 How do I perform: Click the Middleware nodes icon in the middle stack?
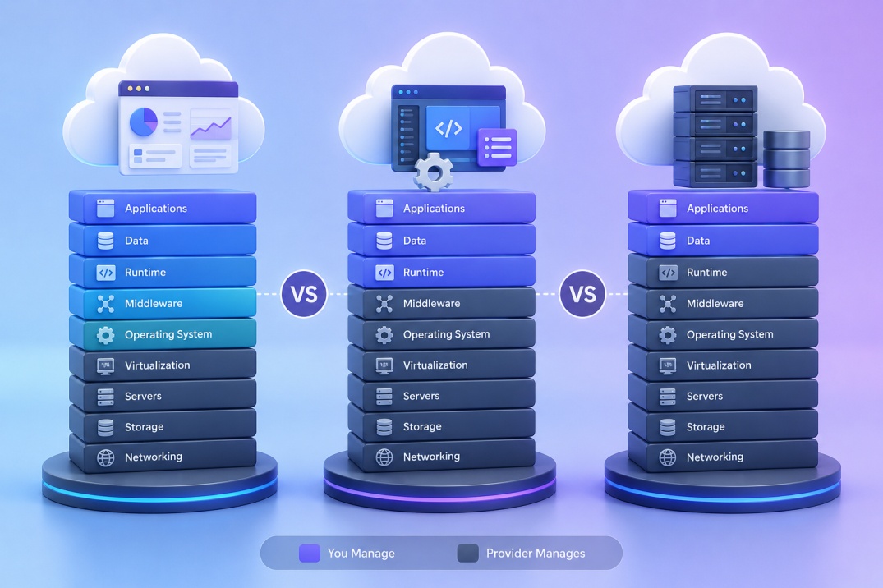pyautogui.click(x=384, y=304)
